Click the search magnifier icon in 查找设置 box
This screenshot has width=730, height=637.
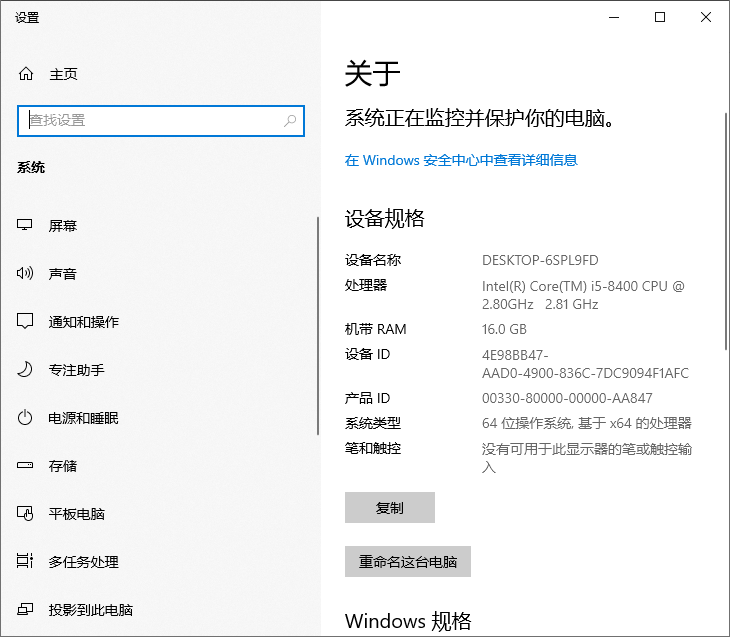coord(290,121)
